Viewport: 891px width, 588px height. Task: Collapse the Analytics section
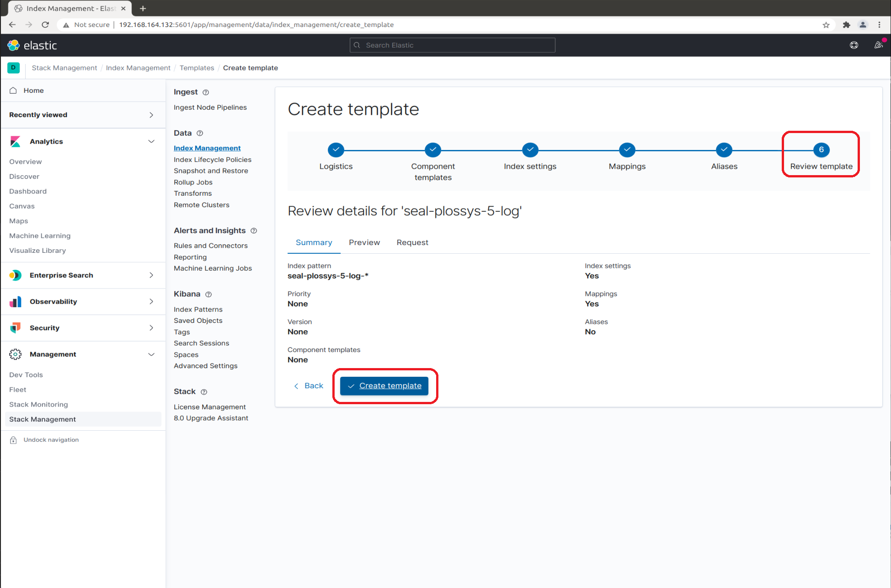pyautogui.click(x=151, y=142)
